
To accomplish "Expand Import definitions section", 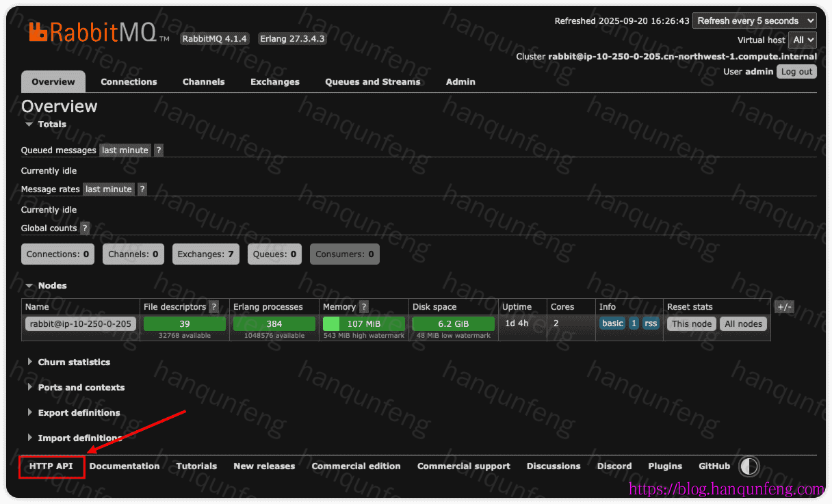I will (75, 438).
